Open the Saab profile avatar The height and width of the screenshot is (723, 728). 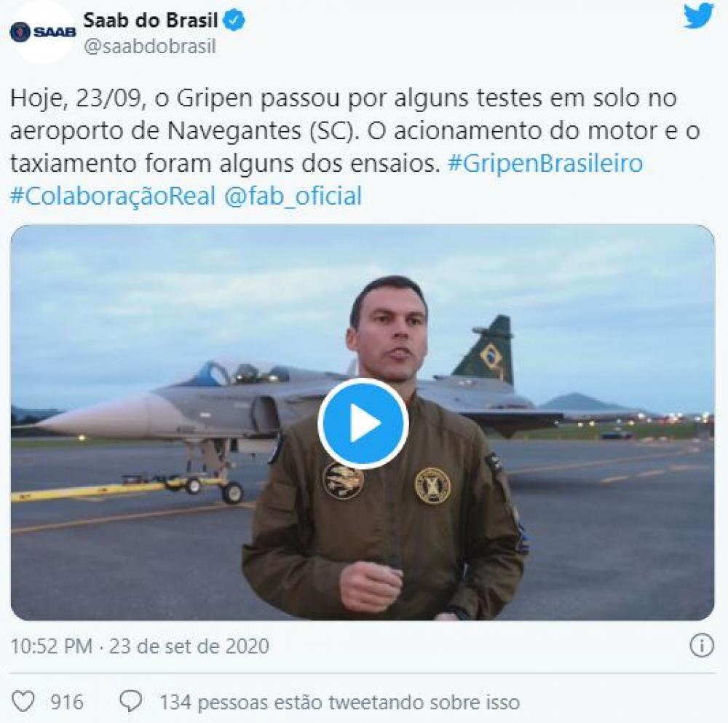pyautogui.click(x=42, y=31)
